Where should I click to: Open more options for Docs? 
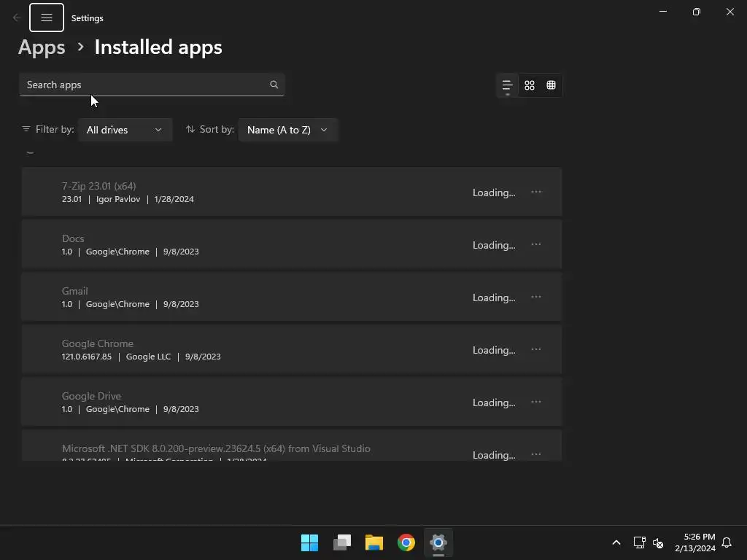coord(536,244)
